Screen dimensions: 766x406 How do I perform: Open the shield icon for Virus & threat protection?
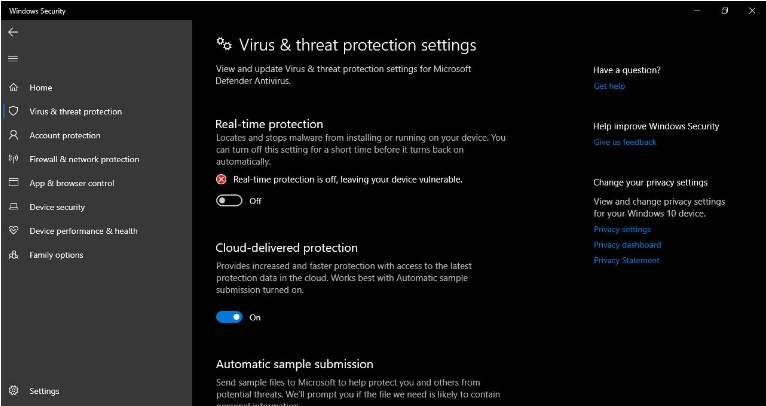point(14,111)
